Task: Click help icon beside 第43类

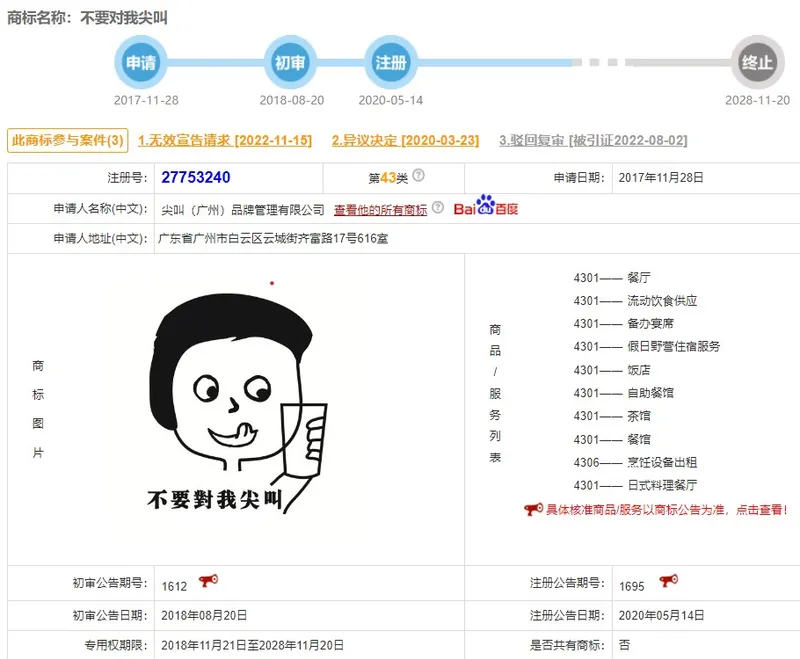Action: click(x=418, y=175)
